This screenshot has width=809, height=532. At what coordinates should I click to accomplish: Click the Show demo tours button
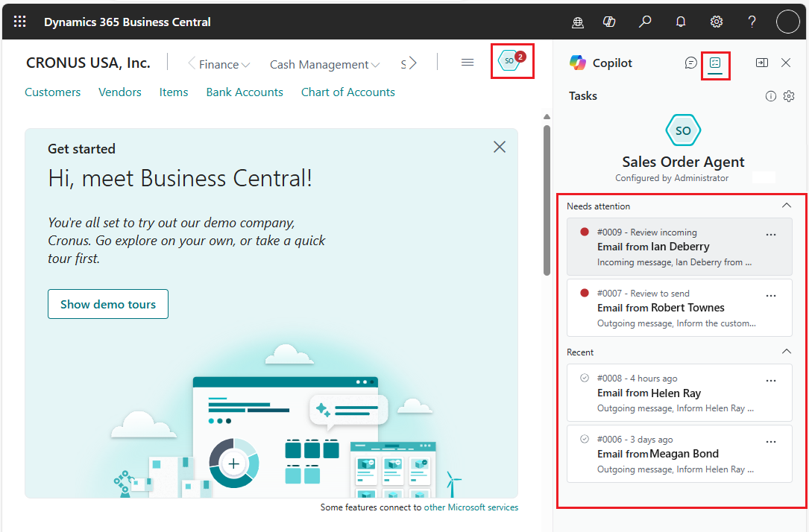pyautogui.click(x=107, y=304)
